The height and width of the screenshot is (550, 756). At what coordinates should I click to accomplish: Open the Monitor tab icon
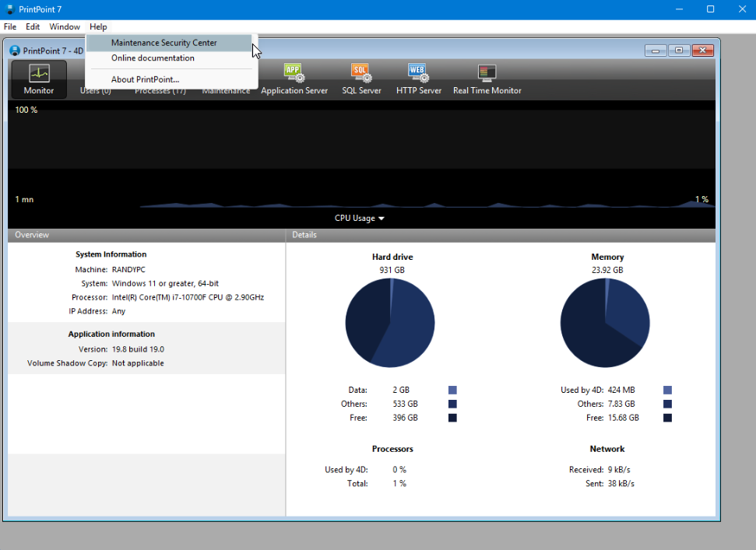pos(39,79)
